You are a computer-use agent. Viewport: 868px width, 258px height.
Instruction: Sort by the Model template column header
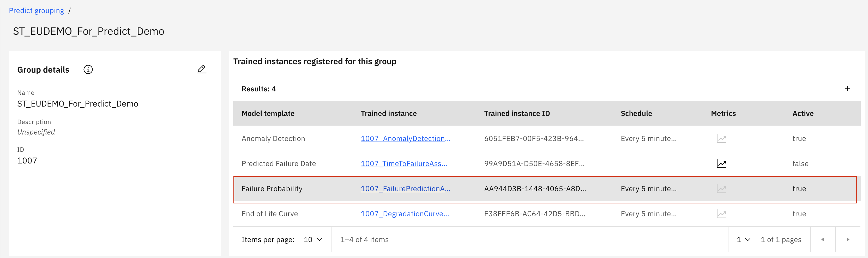[268, 113]
